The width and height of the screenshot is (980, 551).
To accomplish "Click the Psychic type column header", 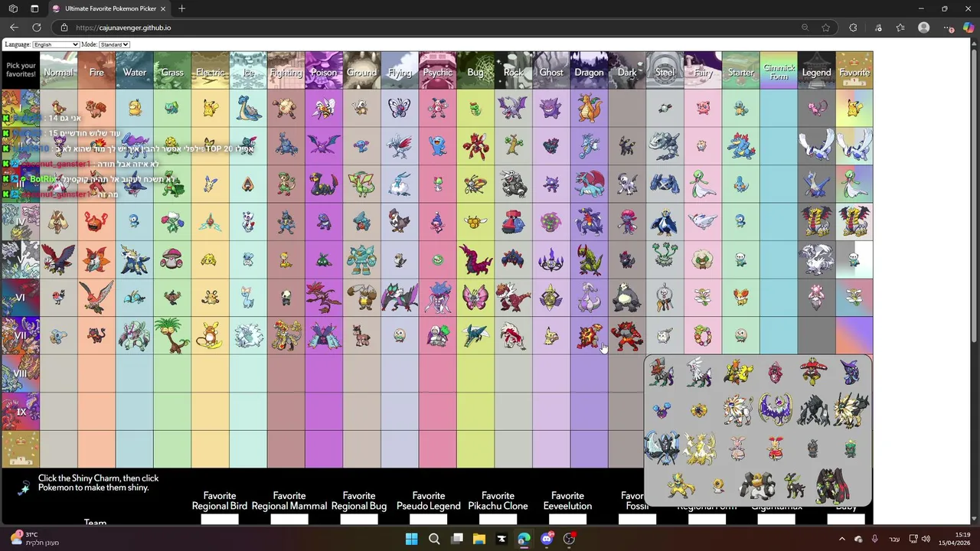I will click(438, 70).
